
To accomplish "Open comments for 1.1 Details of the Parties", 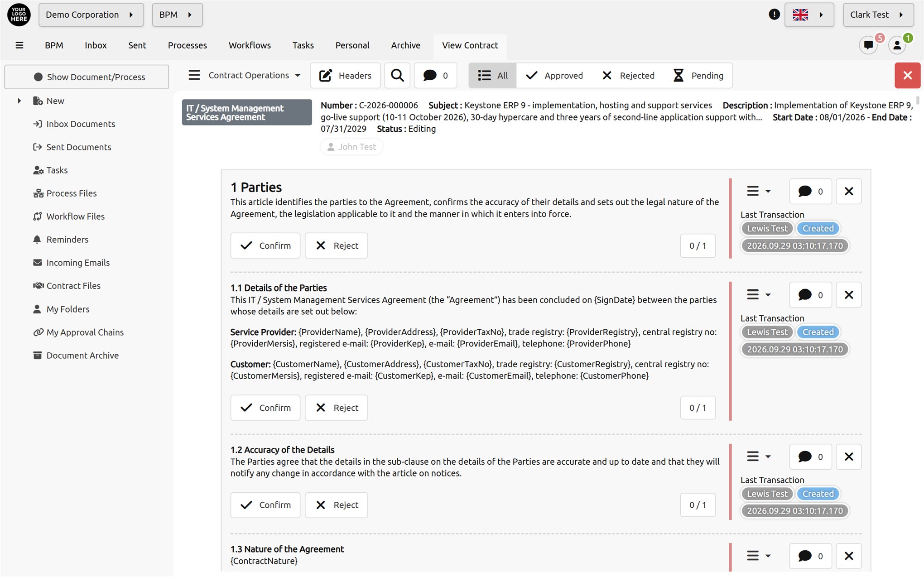I will (x=810, y=295).
